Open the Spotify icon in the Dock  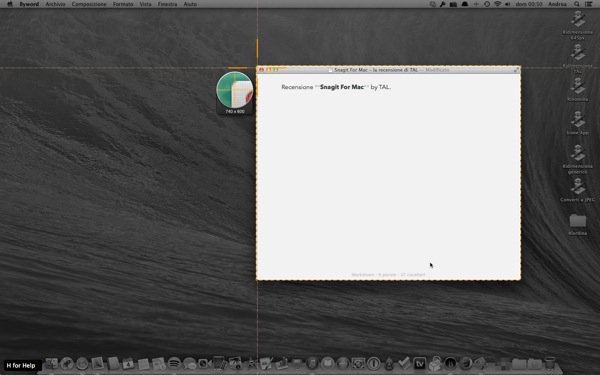[x=174, y=363]
